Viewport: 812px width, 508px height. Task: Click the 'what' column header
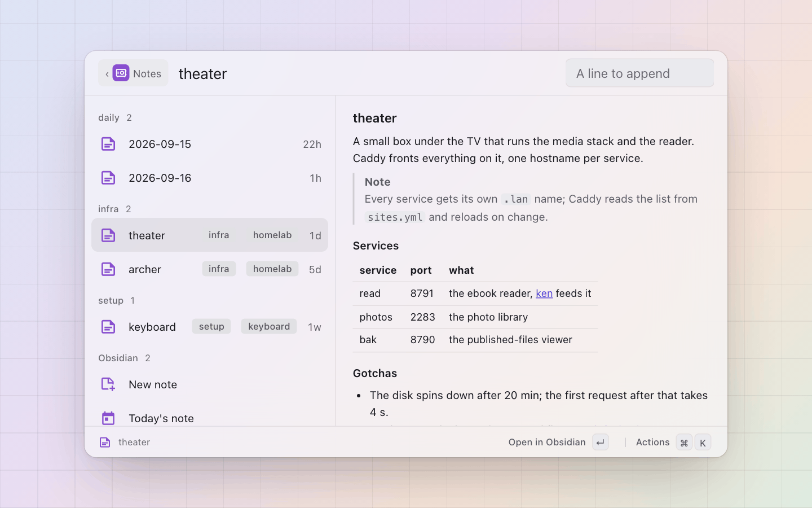[x=461, y=270]
